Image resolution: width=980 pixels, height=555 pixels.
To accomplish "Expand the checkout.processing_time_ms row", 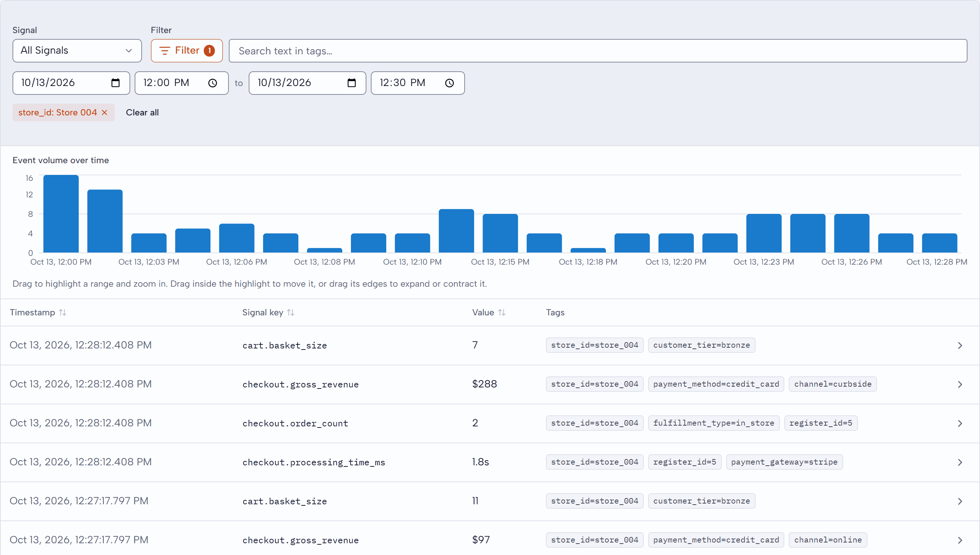I will point(960,462).
